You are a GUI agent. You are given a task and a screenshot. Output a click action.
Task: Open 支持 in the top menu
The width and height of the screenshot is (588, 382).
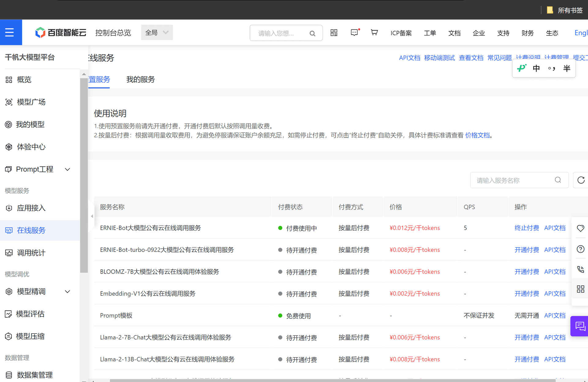tap(503, 33)
